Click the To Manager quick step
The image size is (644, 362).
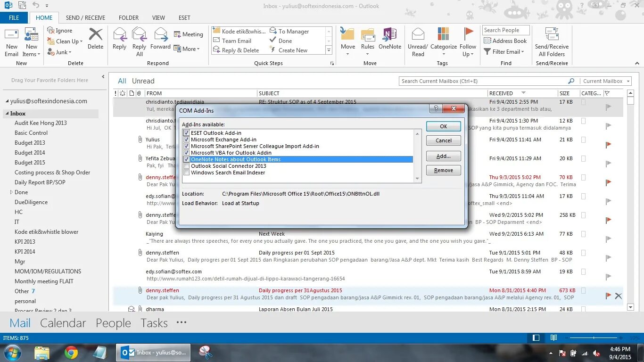289,32
